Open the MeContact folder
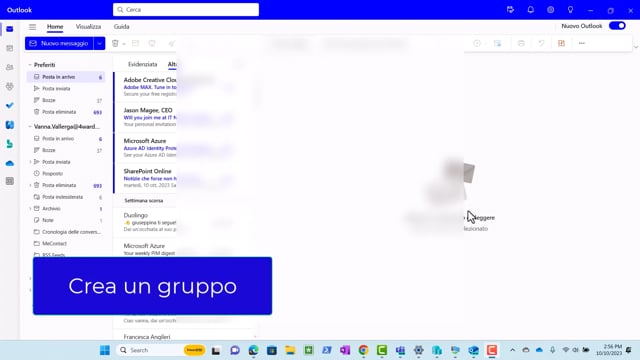This screenshot has height=360, width=640. 66,243
